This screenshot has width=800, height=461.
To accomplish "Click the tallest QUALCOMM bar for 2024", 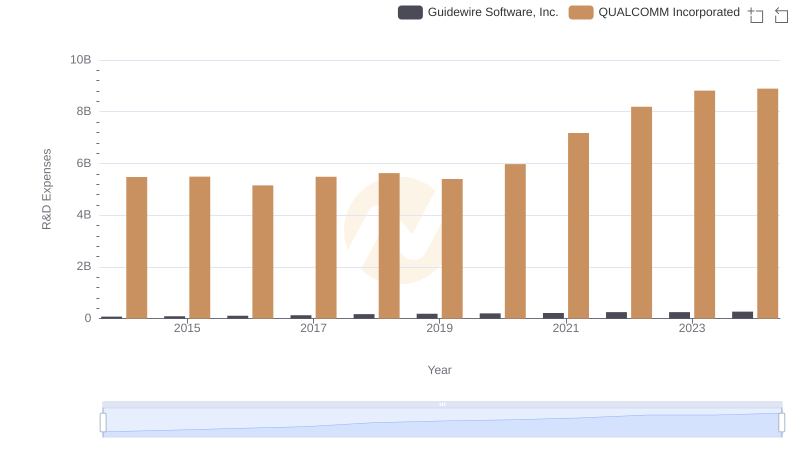I will pos(768,203).
